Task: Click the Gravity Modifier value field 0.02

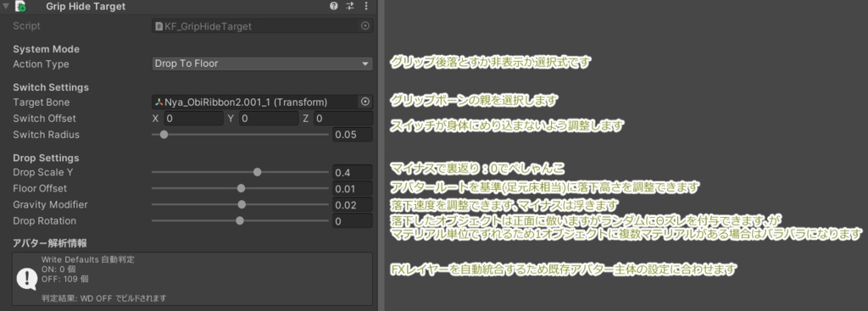Action: click(x=352, y=205)
